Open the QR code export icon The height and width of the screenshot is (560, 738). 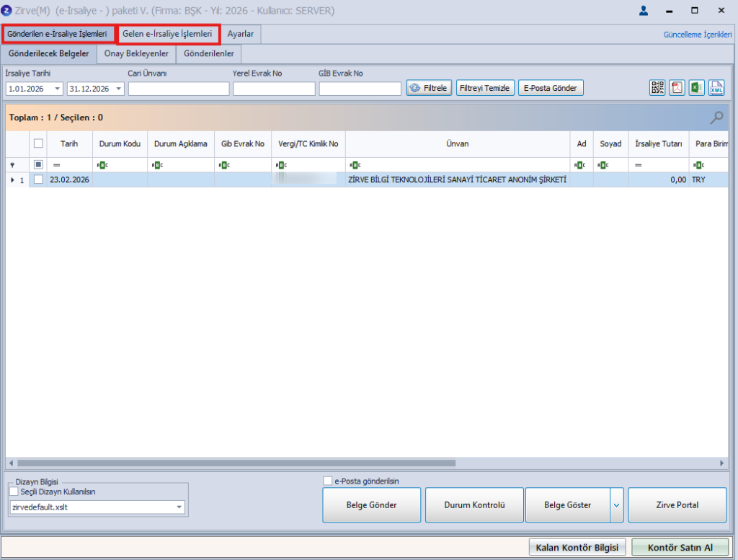tap(657, 88)
